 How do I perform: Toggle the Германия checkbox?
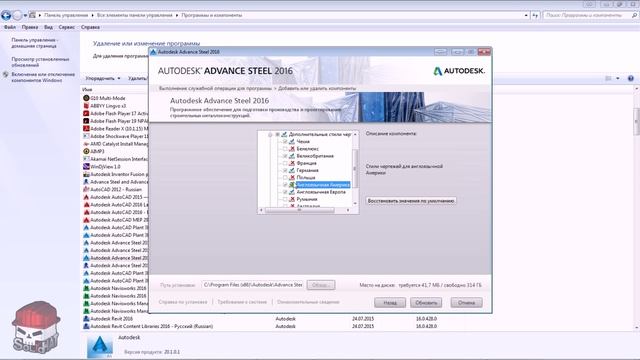pyautogui.click(x=285, y=170)
